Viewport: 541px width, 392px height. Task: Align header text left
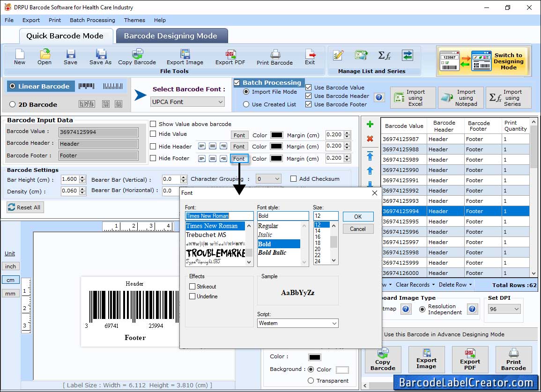click(202, 146)
